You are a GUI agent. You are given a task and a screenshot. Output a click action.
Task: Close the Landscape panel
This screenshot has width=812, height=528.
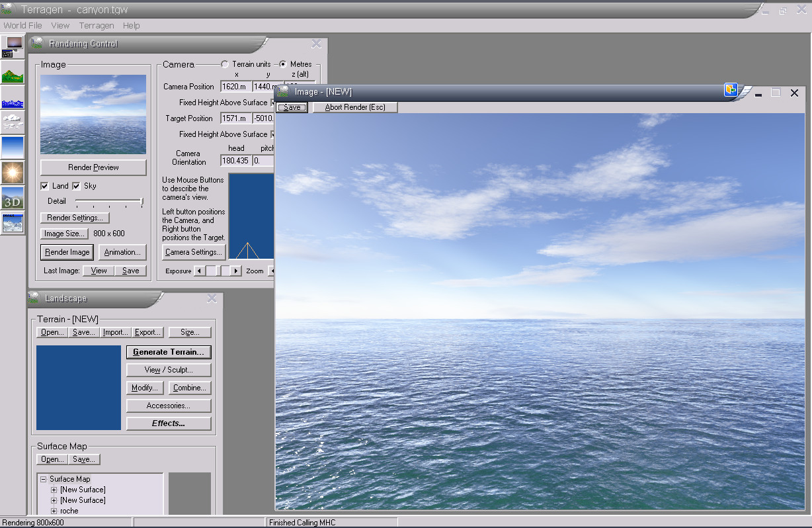pyautogui.click(x=212, y=298)
